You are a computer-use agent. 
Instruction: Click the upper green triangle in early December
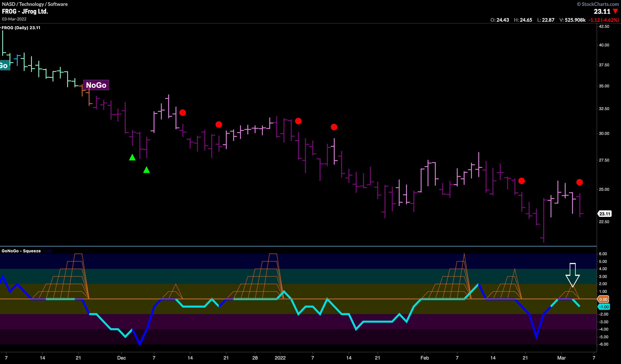tap(132, 157)
